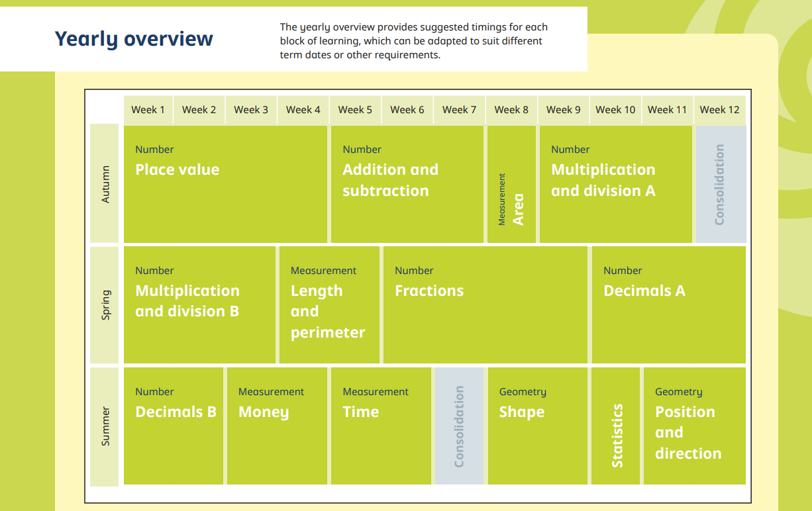Viewport: 812px width, 511px height.
Task: Click the Measurement "Area" block
Action: click(x=511, y=184)
